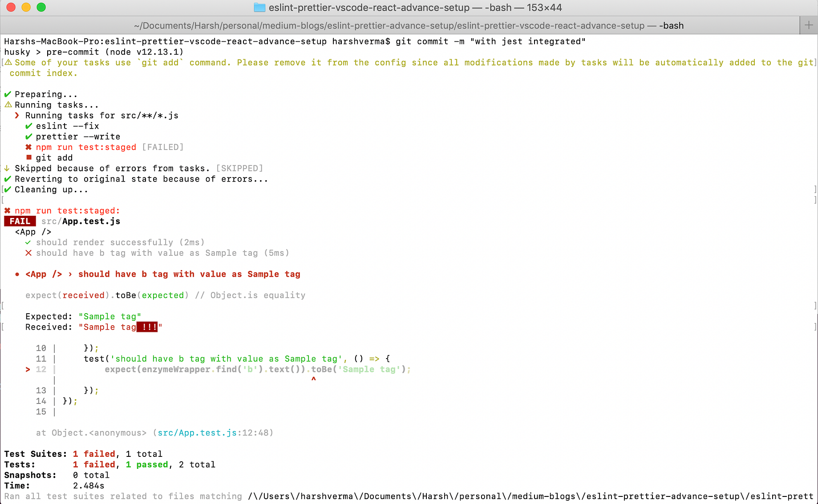The width and height of the screenshot is (818, 504).
Task: Click the highlighted '!!!' in the Received value
Action: [x=147, y=327]
